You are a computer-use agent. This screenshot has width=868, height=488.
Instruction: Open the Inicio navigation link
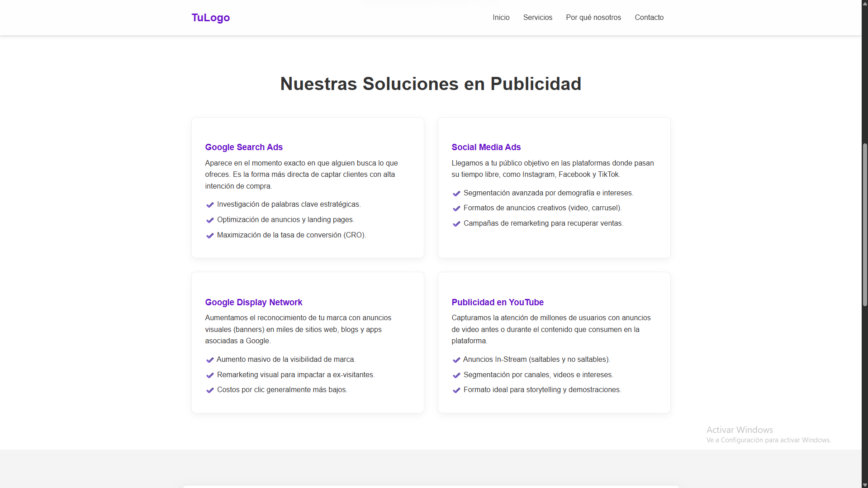pyautogui.click(x=501, y=18)
